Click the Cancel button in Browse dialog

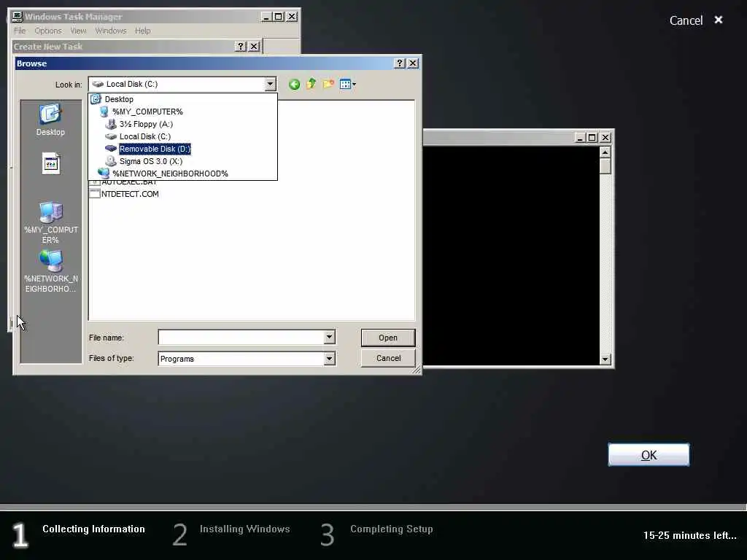click(388, 358)
